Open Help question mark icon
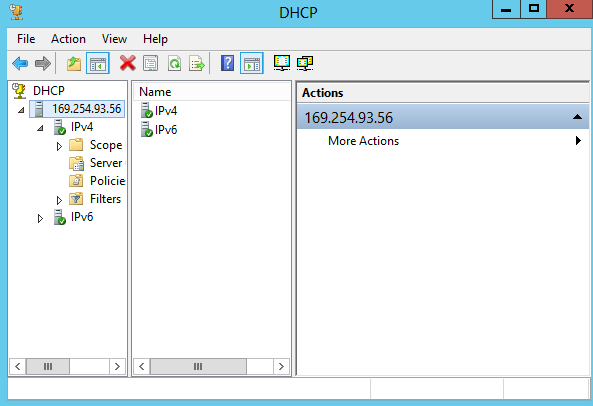The image size is (593, 406). [x=227, y=63]
